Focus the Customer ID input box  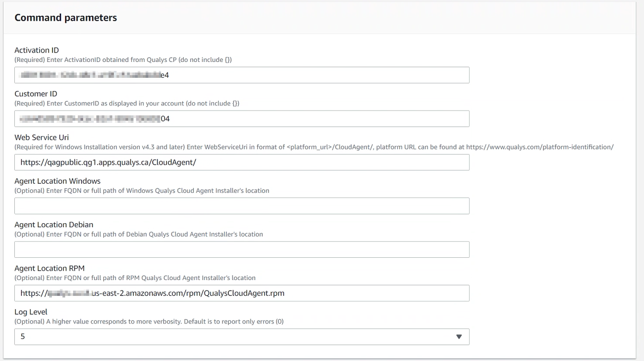(x=241, y=119)
